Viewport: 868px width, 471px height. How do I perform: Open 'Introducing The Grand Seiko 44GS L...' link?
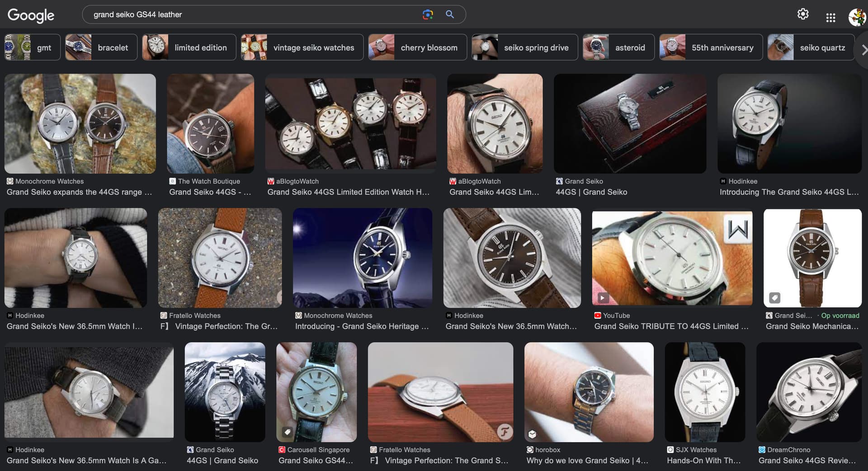(x=789, y=192)
